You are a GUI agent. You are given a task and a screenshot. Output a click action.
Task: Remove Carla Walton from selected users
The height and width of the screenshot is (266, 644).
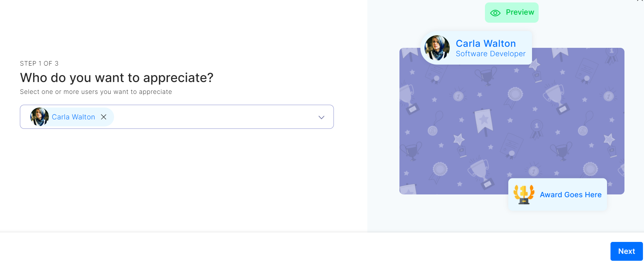[x=104, y=117]
